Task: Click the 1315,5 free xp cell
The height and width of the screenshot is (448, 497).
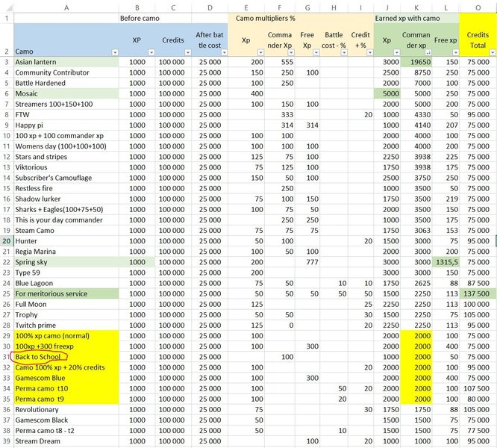Action: (x=448, y=263)
